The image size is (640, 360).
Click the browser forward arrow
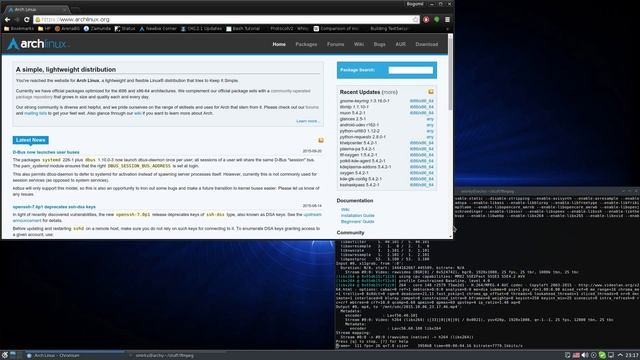pyautogui.click(x=17, y=19)
